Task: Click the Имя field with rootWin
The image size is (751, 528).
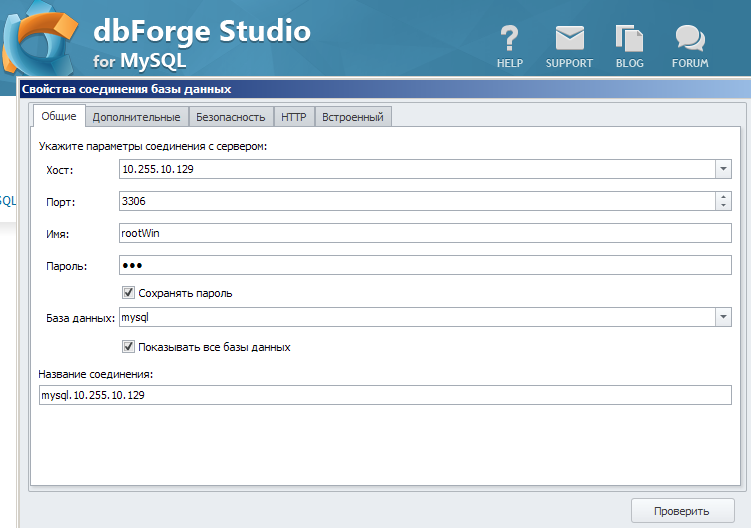Action: 425,233
